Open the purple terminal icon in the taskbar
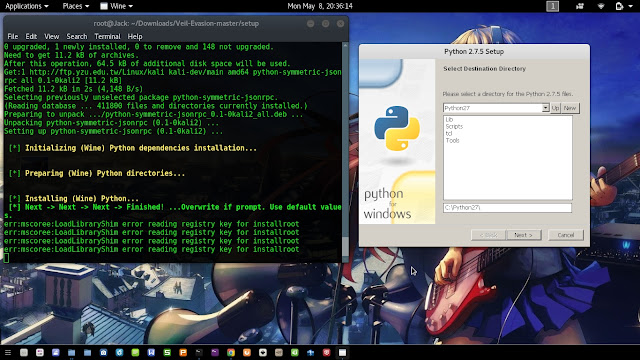Screen dimensions: 640x360 [x=215, y=352]
